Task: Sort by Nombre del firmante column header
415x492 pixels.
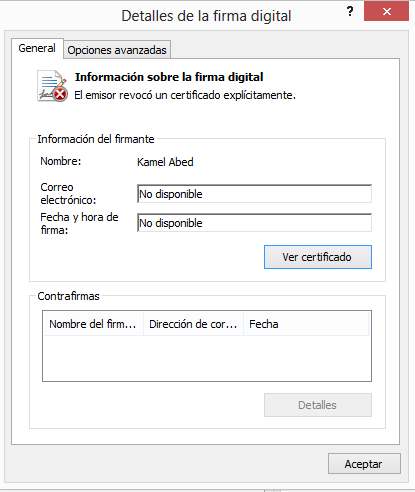Action: pyautogui.click(x=93, y=324)
